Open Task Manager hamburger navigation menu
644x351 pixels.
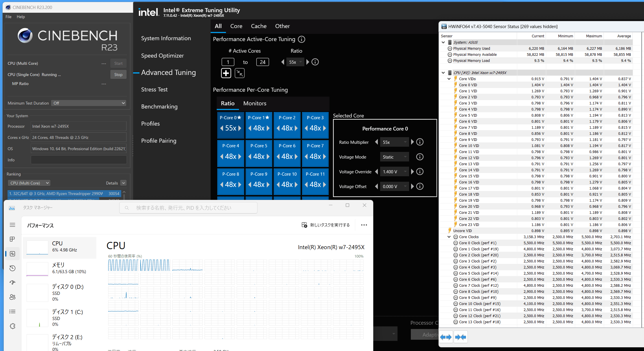[12, 225]
